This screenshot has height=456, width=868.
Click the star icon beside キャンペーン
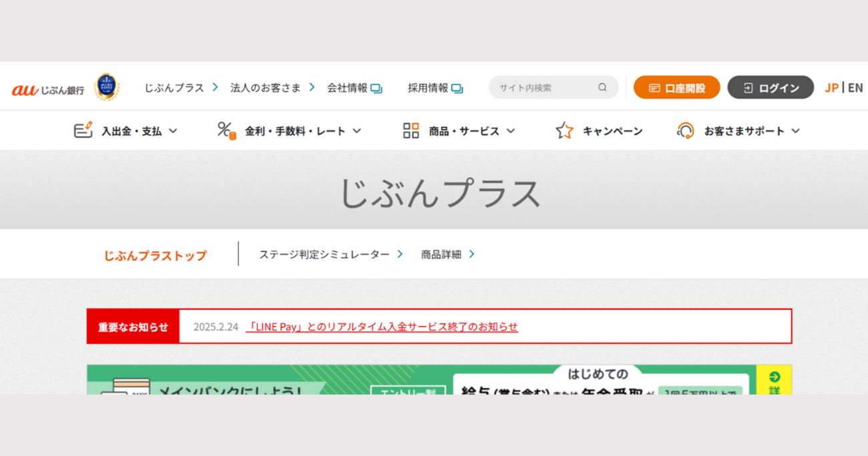coord(565,130)
